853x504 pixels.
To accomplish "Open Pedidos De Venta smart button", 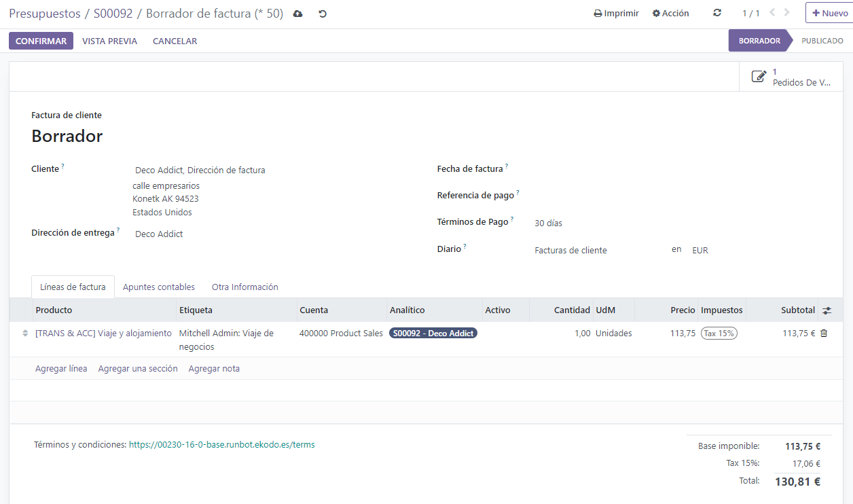I will point(791,77).
